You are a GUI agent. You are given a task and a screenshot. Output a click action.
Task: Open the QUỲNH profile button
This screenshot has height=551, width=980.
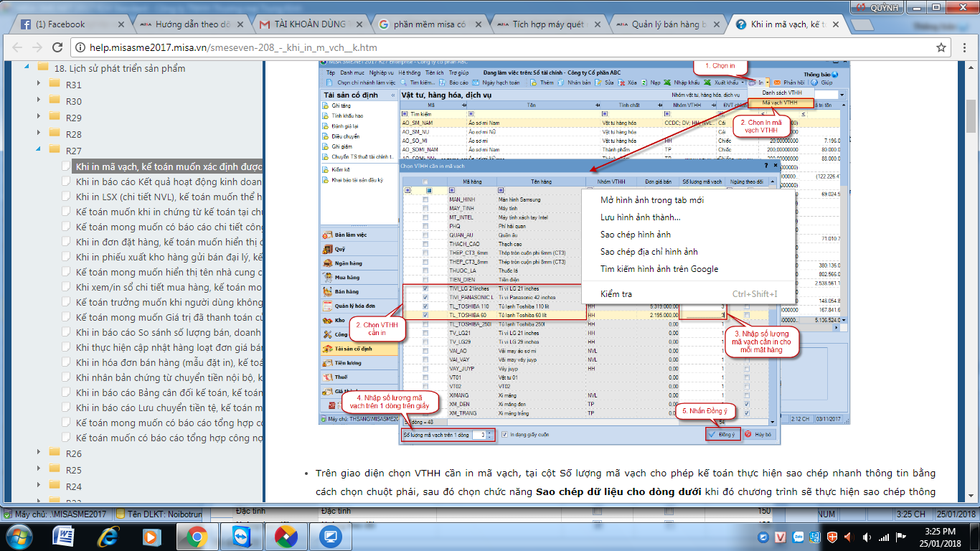click(x=875, y=7)
